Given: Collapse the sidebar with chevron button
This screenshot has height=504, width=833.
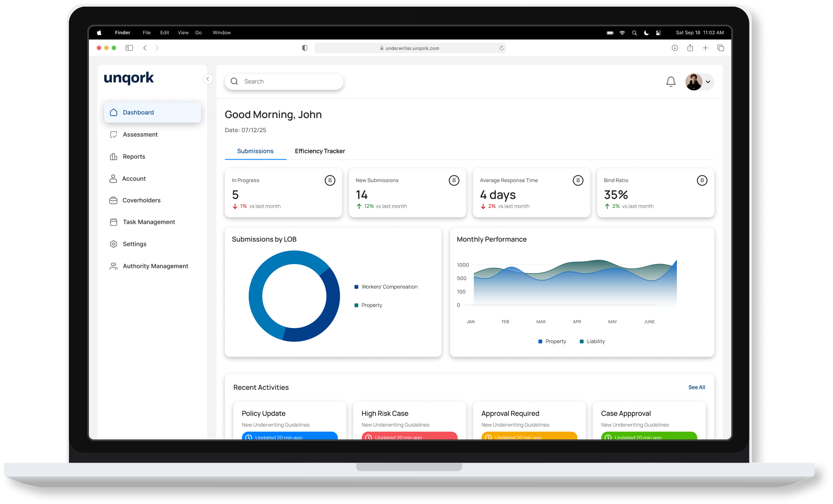Looking at the screenshot, I should click(208, 79).
